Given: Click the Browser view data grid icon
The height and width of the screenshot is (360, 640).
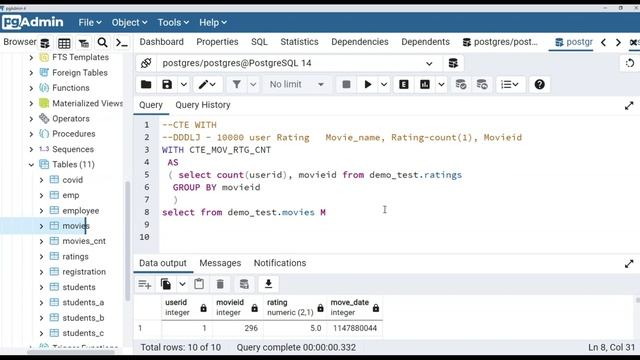Looking at the screenshot, I should tap(64, 42).
